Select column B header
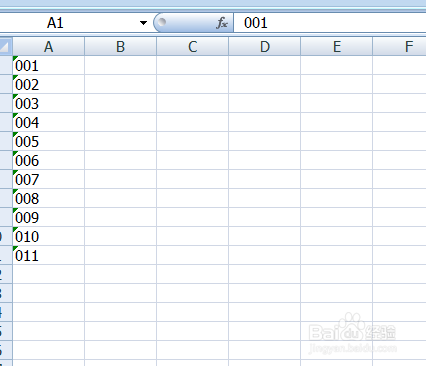Viewport: 426px width, 366px height. coord(120,46)
